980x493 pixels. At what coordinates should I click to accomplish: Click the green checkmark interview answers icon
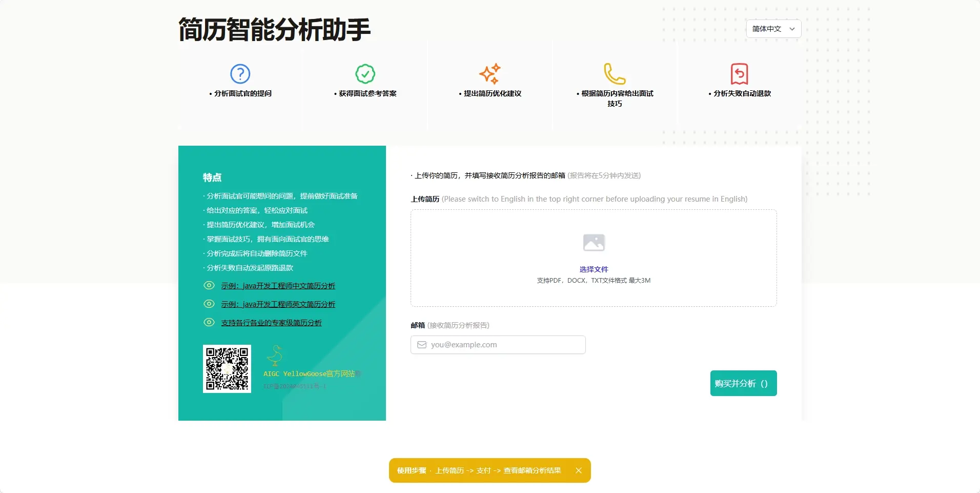pos(364,73)
